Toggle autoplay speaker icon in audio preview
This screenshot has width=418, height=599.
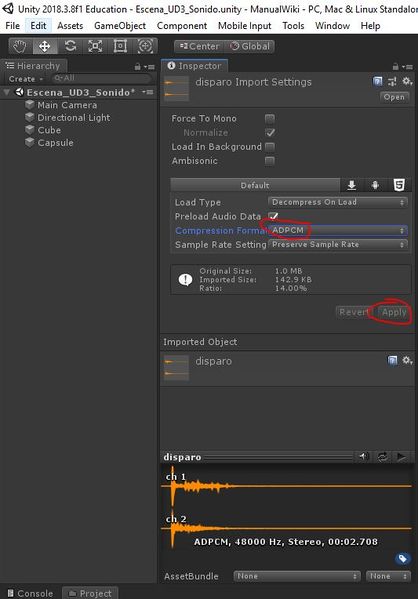(364, 457)
